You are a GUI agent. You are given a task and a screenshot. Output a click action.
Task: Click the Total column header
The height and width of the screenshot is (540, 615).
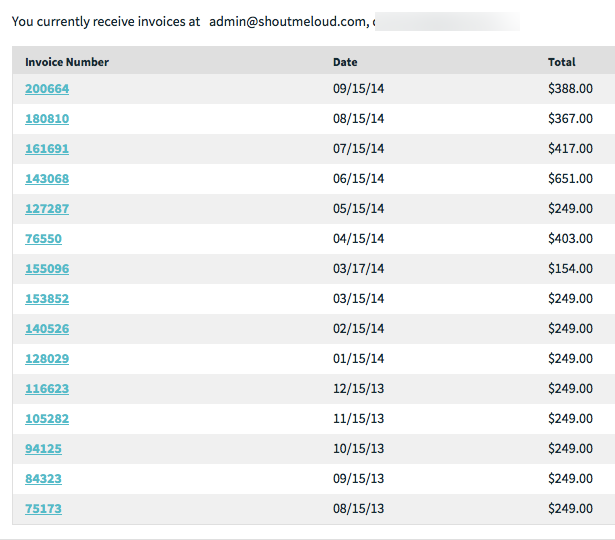point(562,62)
